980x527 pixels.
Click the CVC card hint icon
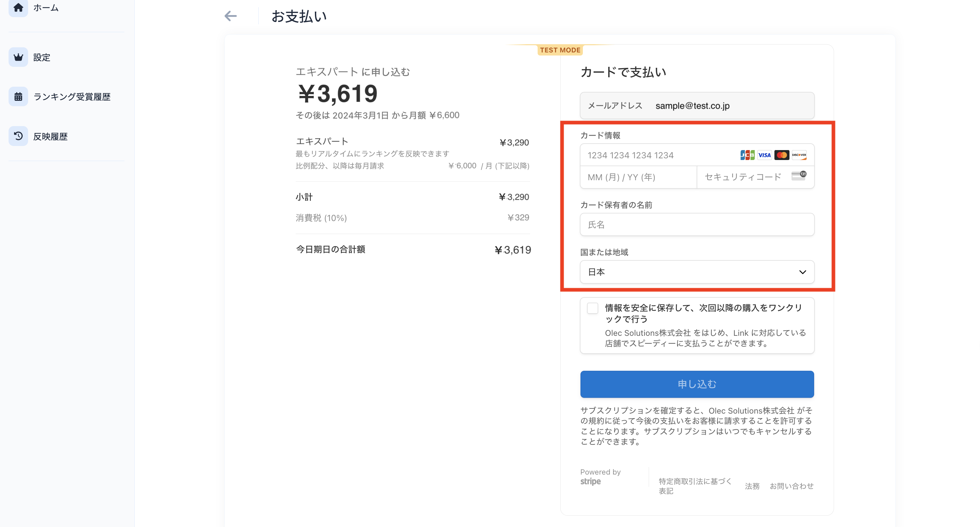[x=799, y=176]
